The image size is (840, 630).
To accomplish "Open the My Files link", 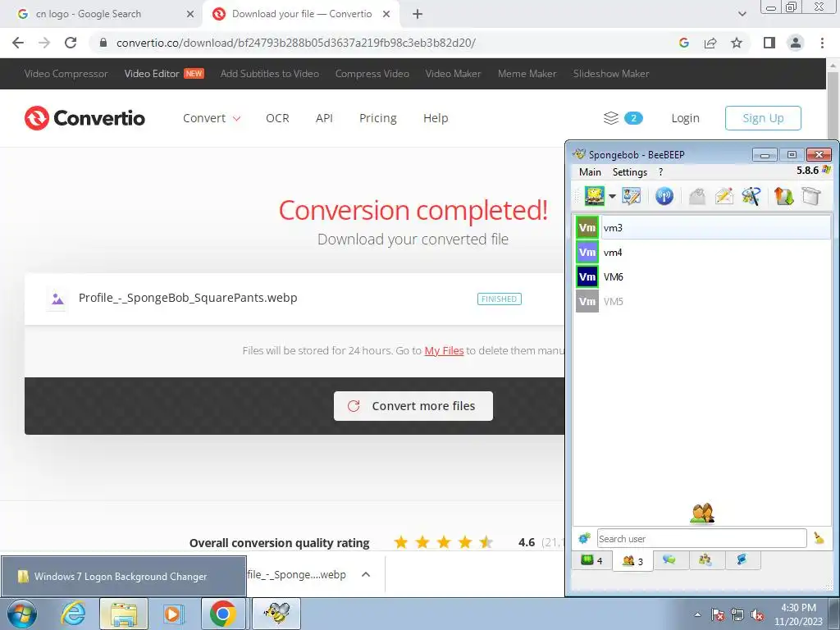I will (444, 351).
